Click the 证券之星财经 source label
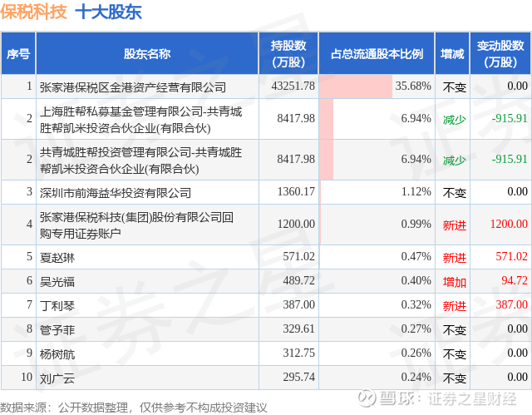The image size is (532, 415). (472, 398)
